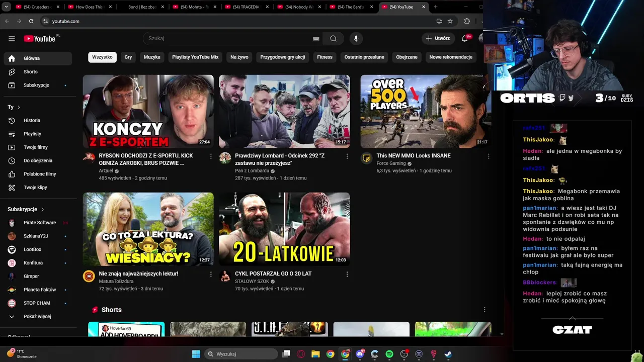Open options for RYBSON ODCHODZI video

211,156
